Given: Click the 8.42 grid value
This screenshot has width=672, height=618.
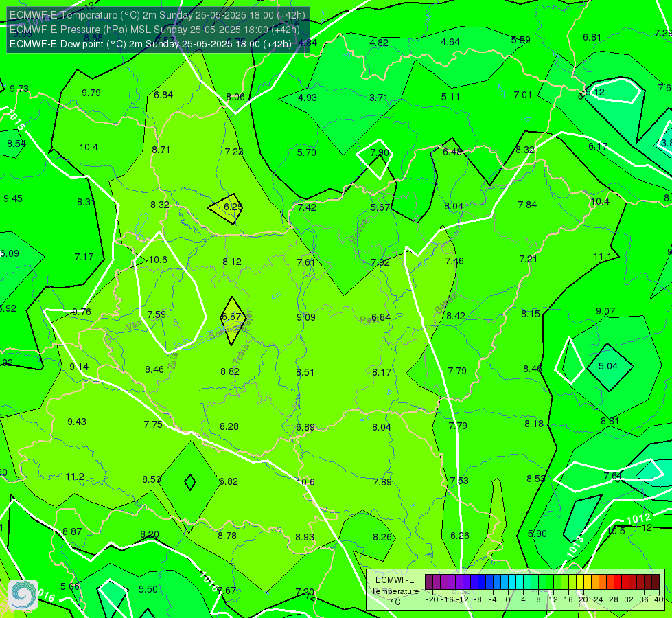Looking at the screenshot, I should (x=456, y=316).
